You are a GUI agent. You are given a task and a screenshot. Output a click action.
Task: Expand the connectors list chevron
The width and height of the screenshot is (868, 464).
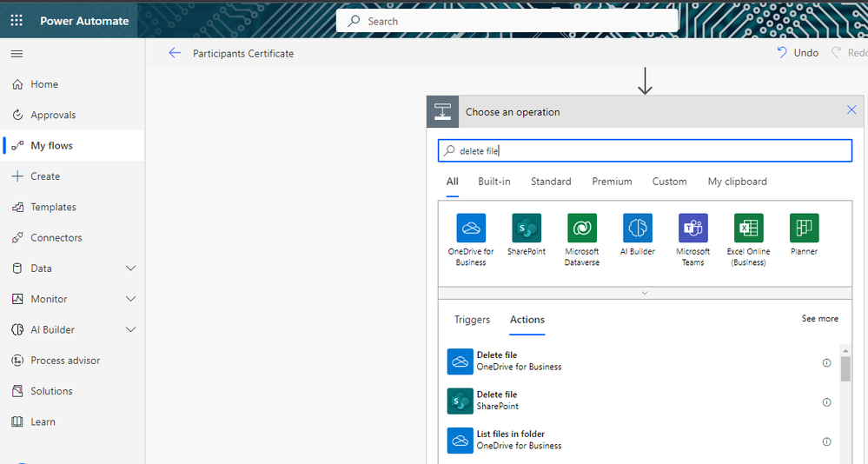pos(645,293)
